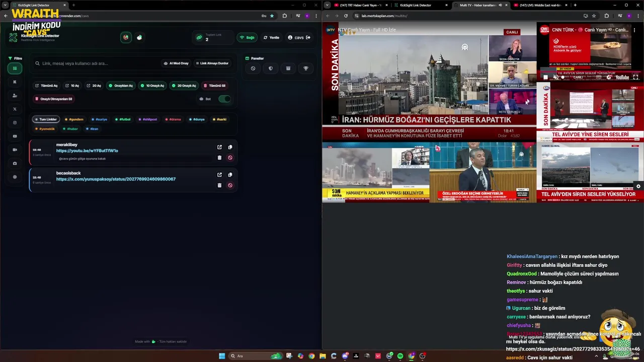Click the 20 Aç button
644x362 pixels.
point(94,85)
